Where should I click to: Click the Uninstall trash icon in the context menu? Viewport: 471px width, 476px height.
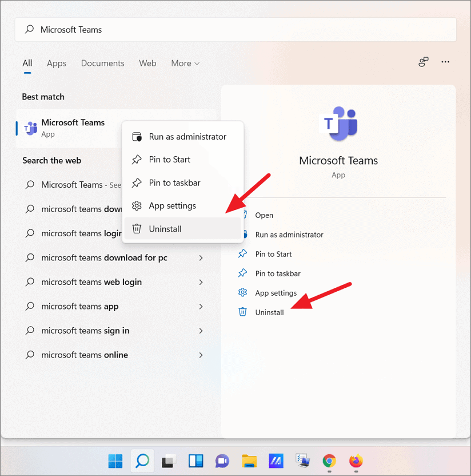[137, 228]
